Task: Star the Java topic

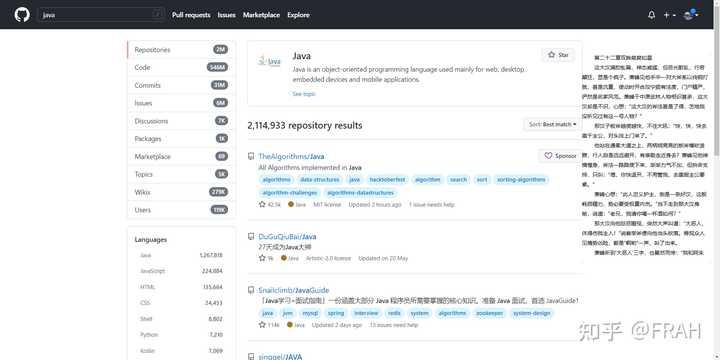Action: point(558,55)
